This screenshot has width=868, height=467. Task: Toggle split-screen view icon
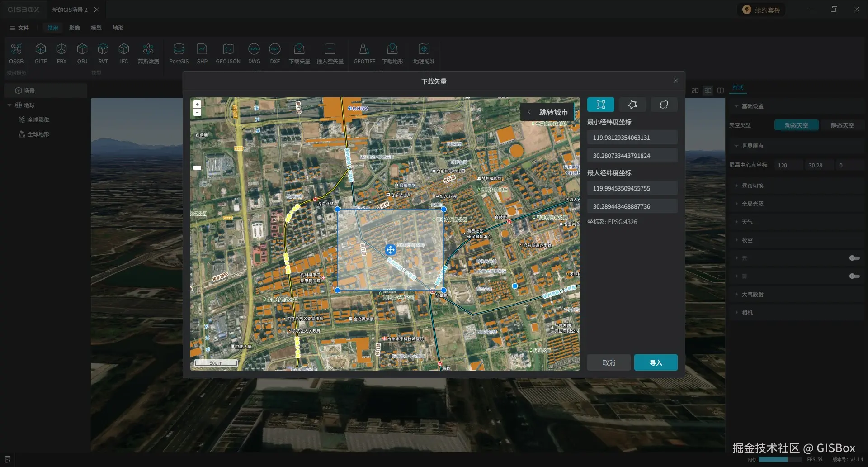[x=721, y=91]
